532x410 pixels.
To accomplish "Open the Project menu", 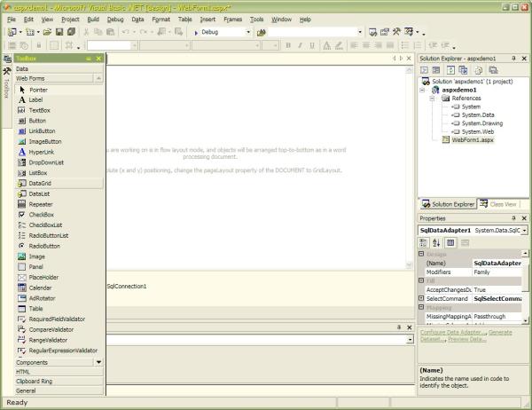I will 70,20.
